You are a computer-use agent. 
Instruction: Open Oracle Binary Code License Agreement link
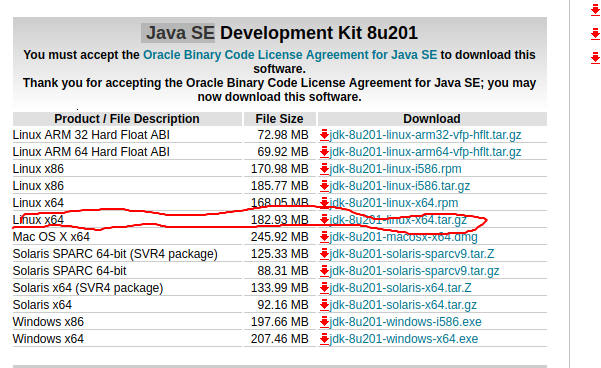pos(290,55)
